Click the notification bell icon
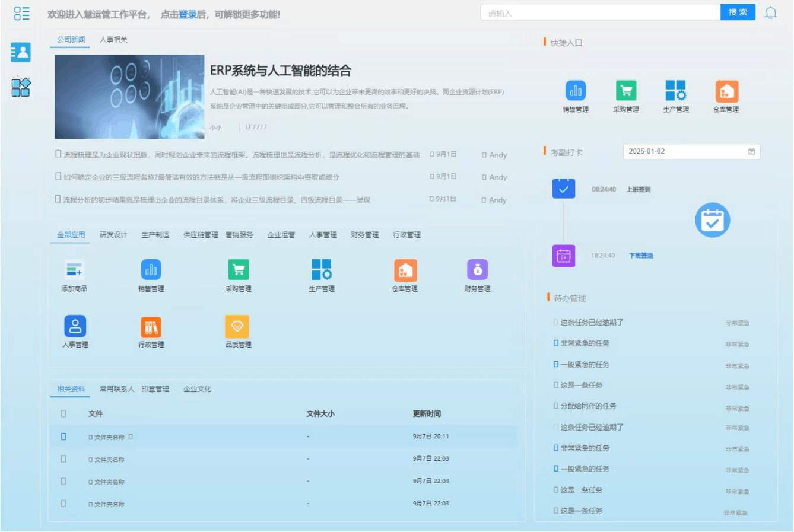This screenshot has width=794, height=532. (771, 12)
